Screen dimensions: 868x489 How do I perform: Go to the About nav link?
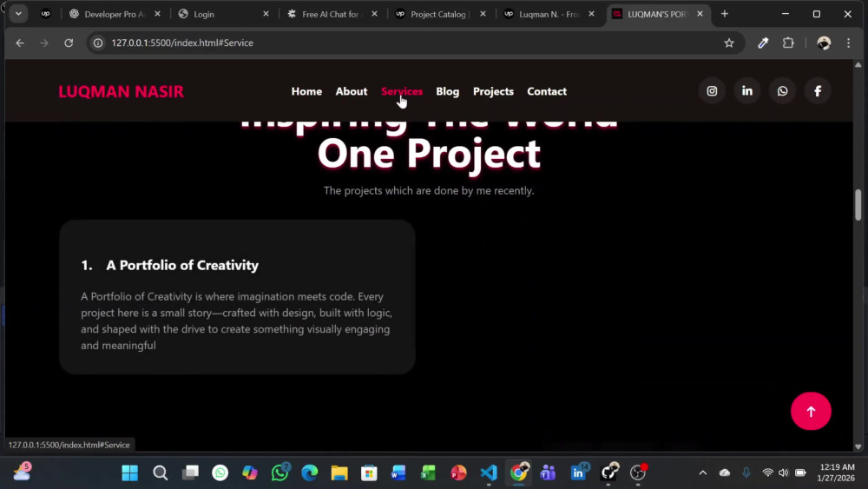[x=352, y=91]
